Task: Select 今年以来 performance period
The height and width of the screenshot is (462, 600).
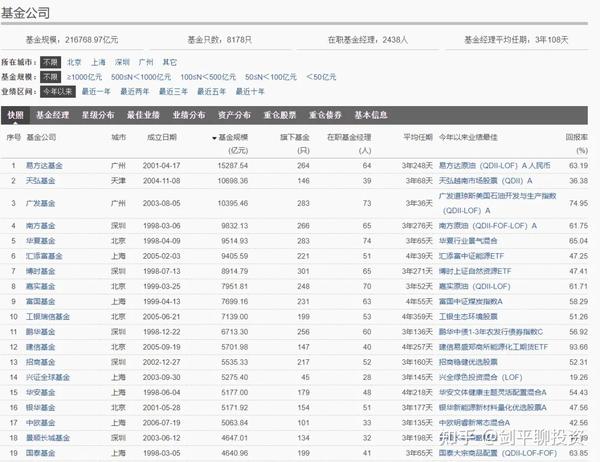Action: point(58,91)
